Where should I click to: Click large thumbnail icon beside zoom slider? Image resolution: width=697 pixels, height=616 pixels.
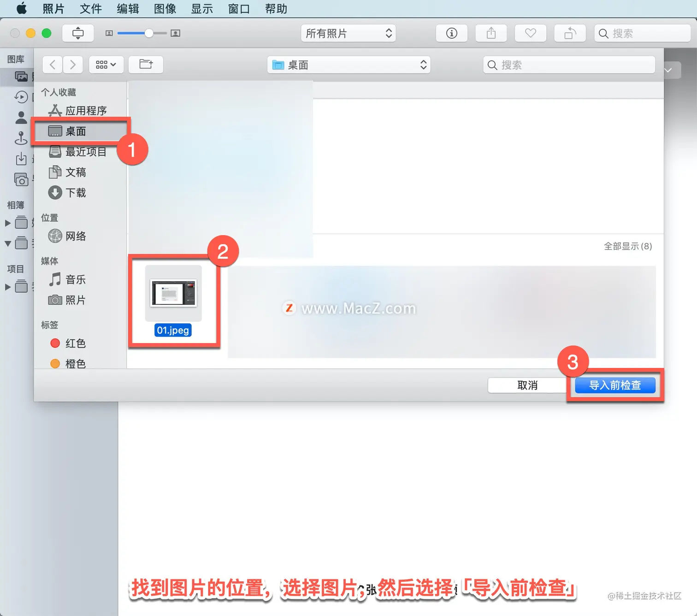(x=175, y=33)
